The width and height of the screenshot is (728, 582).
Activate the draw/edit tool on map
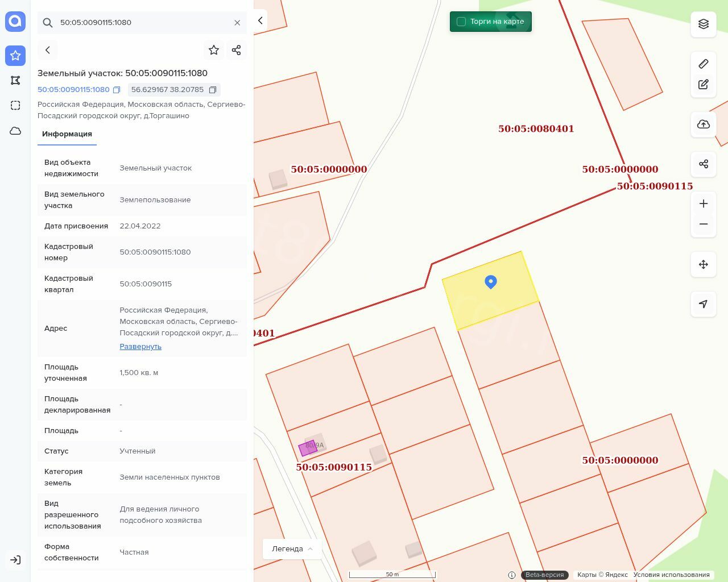704,84
